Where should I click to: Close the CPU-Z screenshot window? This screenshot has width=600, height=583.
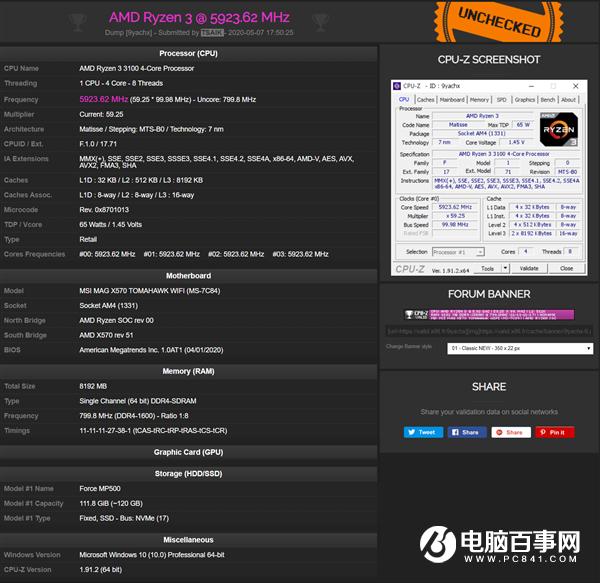point(576,86)
